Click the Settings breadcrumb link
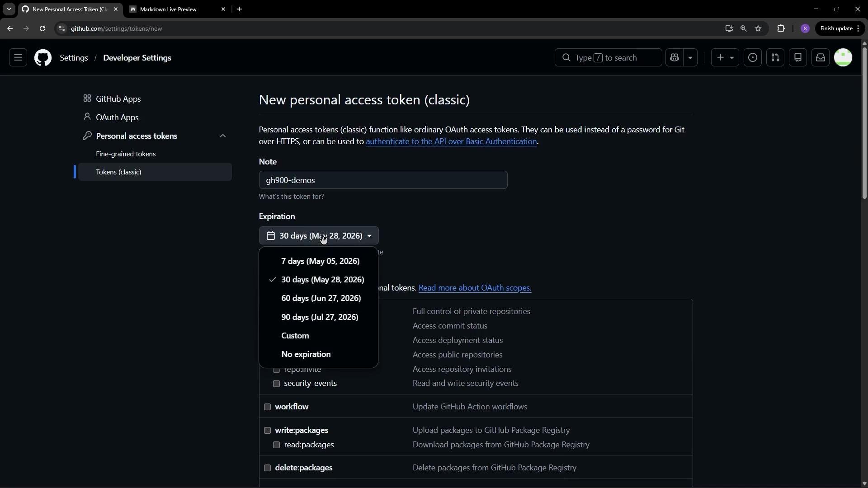The height and width of the screenshot is (488, 868). tap(74, 58)
